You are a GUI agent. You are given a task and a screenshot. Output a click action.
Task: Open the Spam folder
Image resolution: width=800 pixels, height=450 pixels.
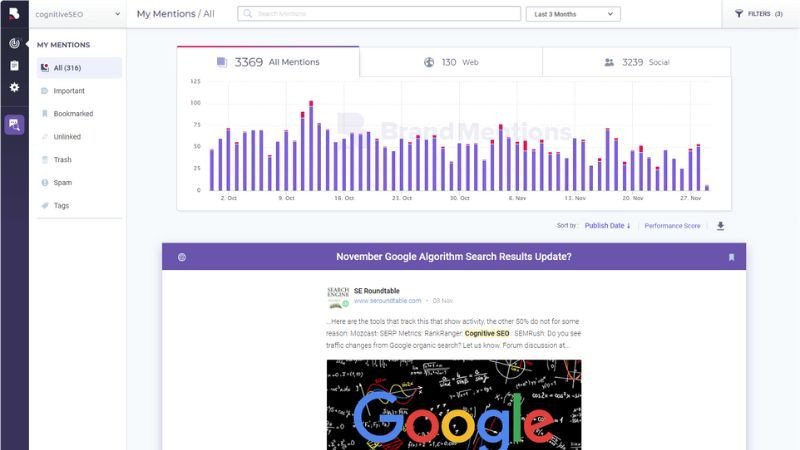[x=62, y=183]
